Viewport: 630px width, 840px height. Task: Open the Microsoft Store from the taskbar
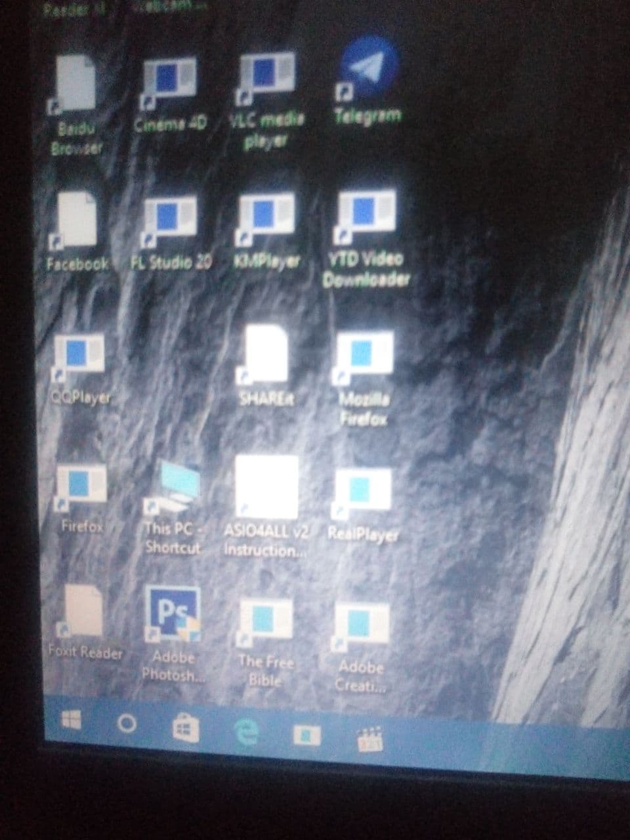coord(186,729)
